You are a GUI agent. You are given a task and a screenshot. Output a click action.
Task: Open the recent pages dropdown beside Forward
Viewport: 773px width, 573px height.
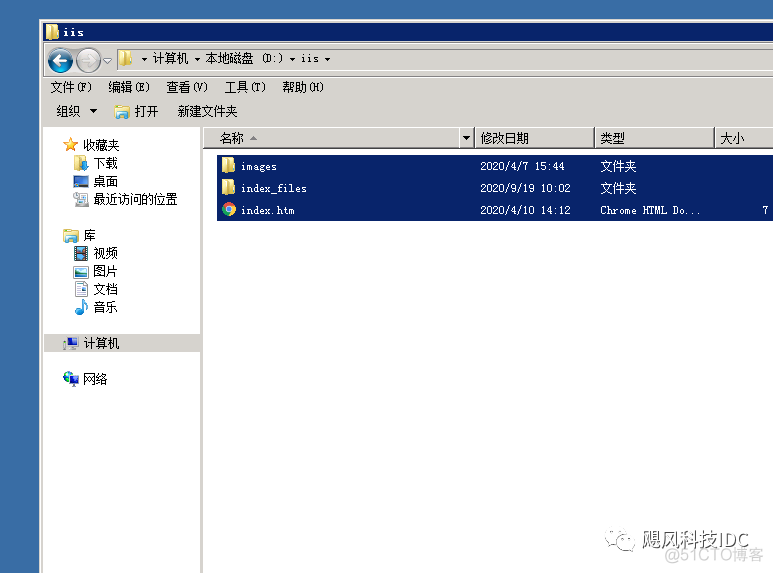pyautogui.click(x=107, y=61)
